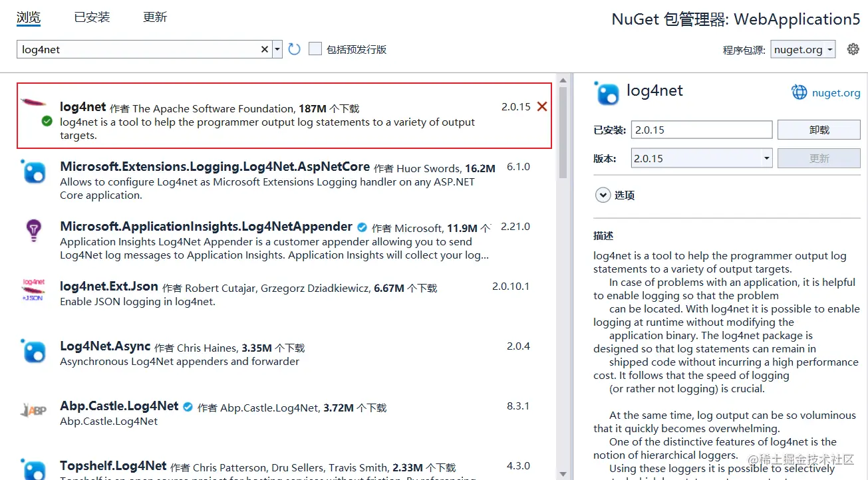Click the green installed check mark on log4net
This screenshot has height=480, width=868.
pyautogui.click(x=47, y=121)
